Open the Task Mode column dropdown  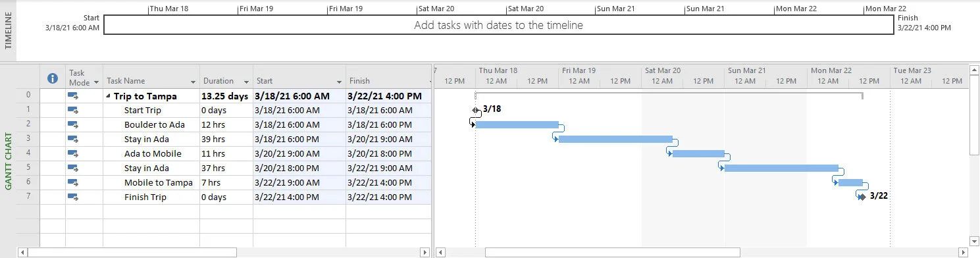(96, 82)
